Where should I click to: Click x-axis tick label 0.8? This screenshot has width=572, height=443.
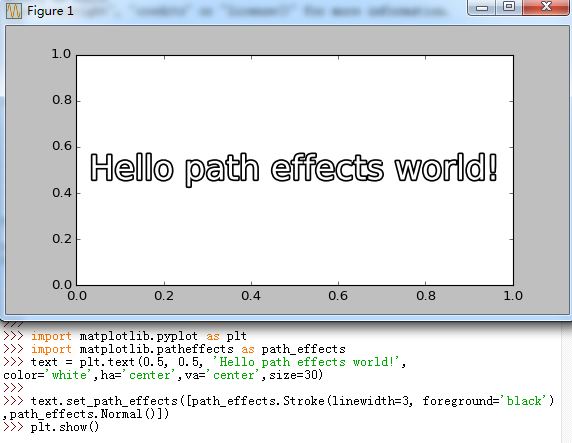(426, 296)
